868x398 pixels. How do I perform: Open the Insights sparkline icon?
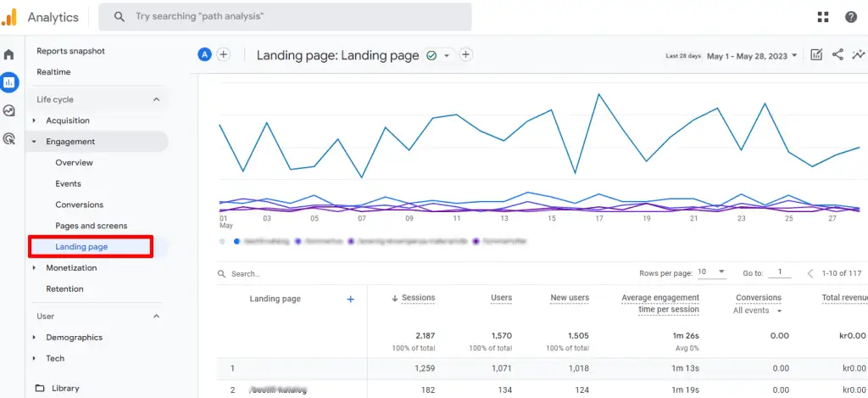(x=859, y=54)
